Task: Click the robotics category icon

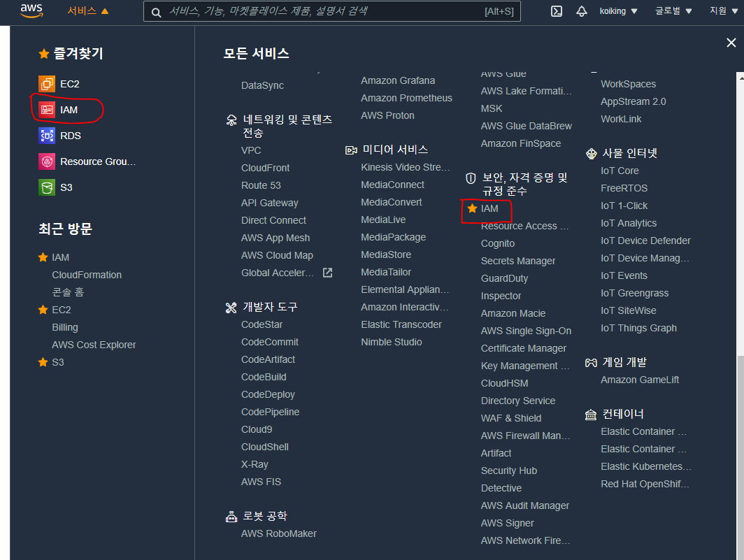Action: (231, 517)
